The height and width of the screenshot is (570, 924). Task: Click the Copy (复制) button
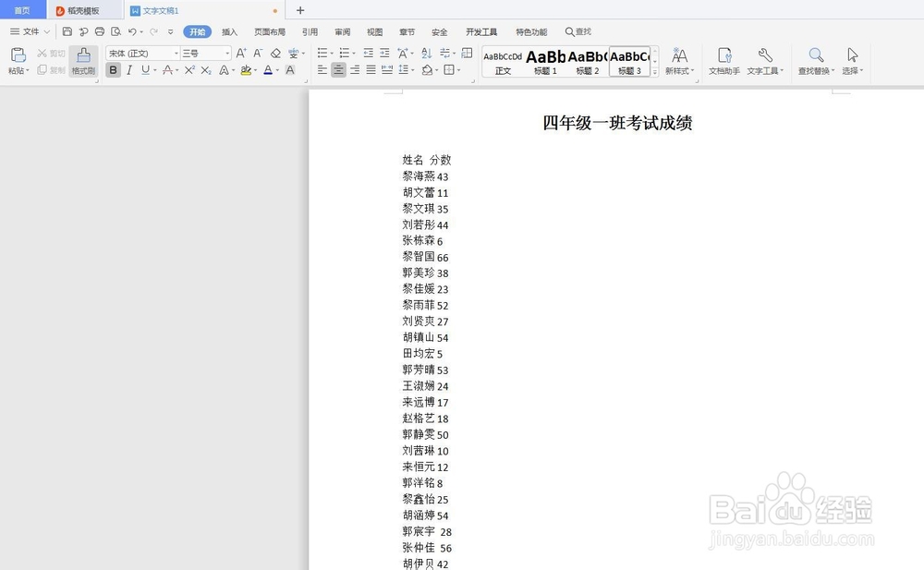(51, 70)
